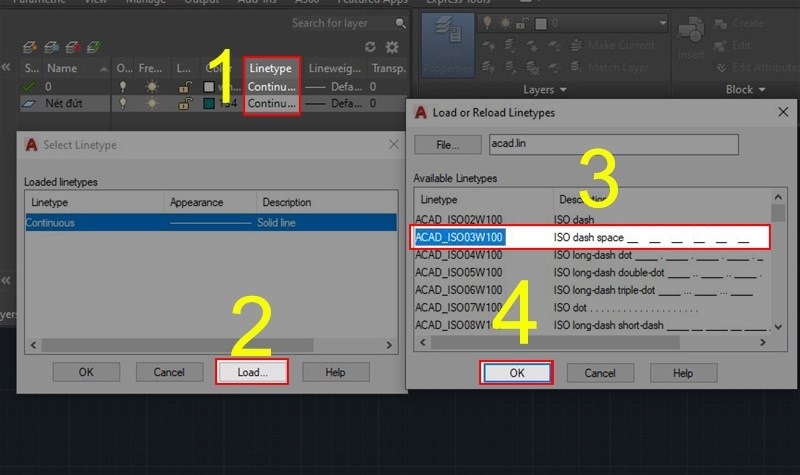Screen dimensions: 800x475
Task: Click the New Layer icon
Action: click(30, 46)
